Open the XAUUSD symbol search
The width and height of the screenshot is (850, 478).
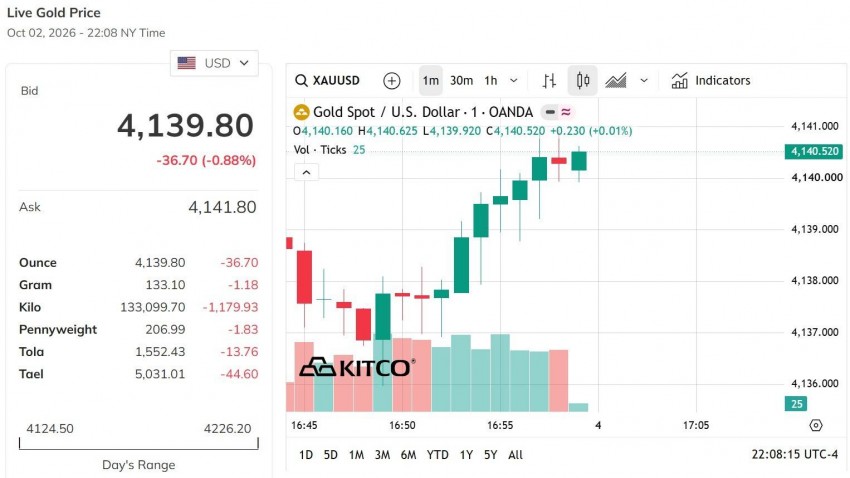pos(327,81)
